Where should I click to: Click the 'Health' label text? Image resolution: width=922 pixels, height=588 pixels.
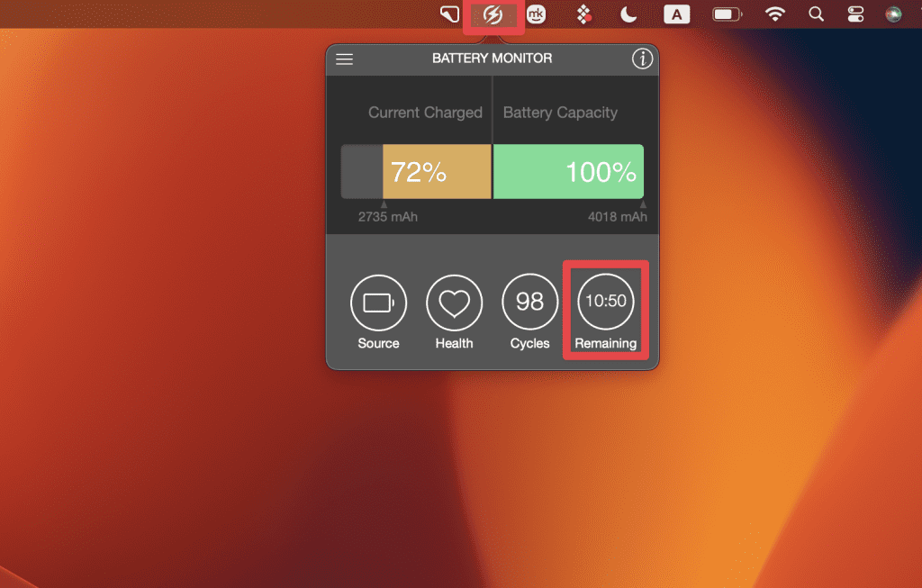(x=454, y=343)
